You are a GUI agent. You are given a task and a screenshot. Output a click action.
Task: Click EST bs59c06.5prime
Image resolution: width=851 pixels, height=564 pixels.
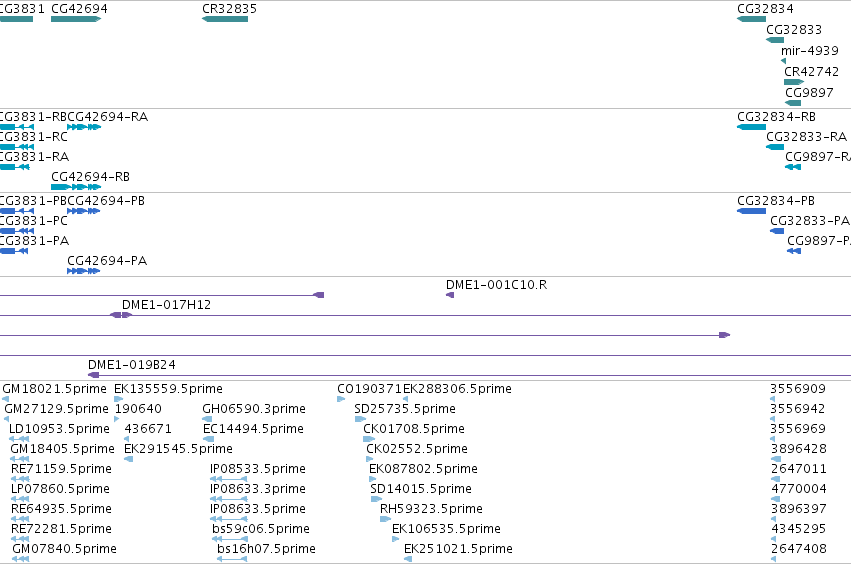261,529
